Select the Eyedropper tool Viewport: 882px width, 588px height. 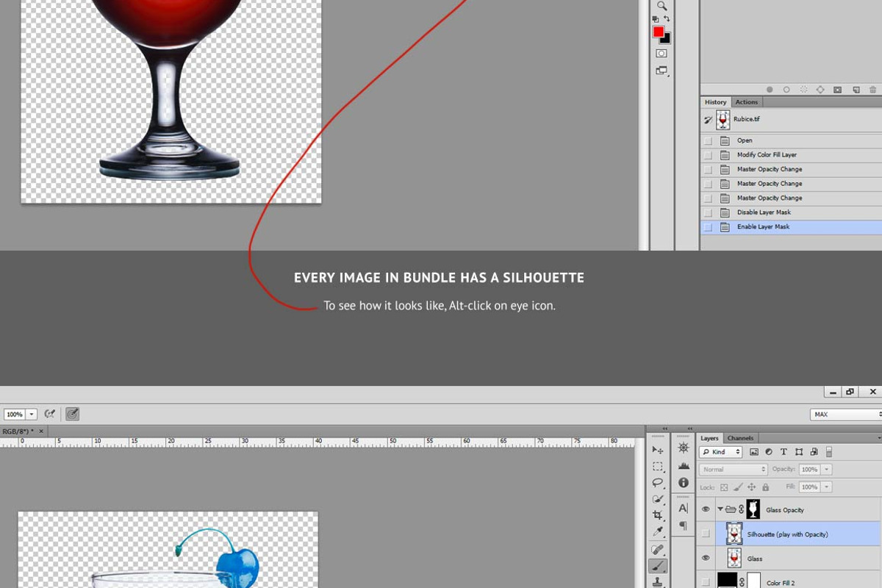click(x=658, y=531)
